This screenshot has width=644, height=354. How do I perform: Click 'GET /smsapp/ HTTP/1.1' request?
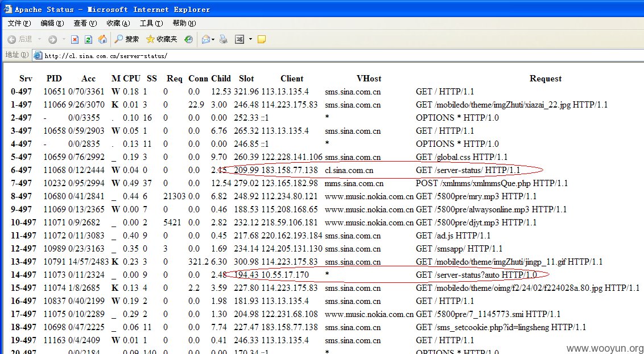tap(459, 249)
